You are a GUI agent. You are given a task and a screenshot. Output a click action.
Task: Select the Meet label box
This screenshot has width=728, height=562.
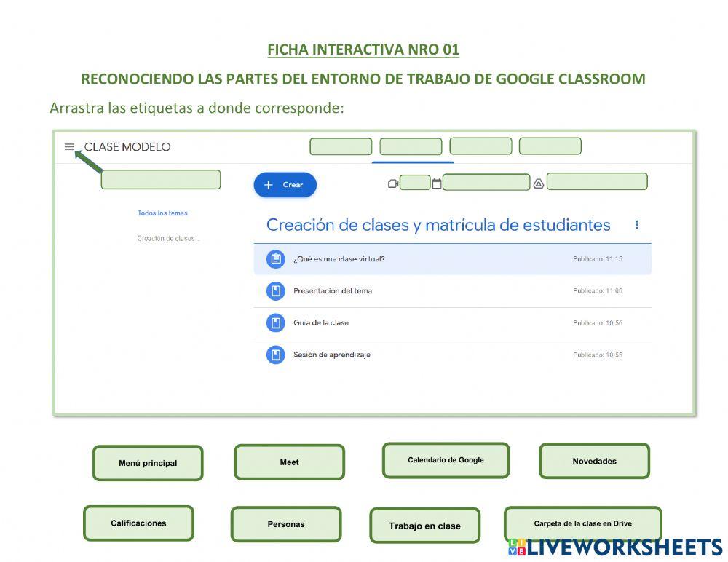[289, 462]
